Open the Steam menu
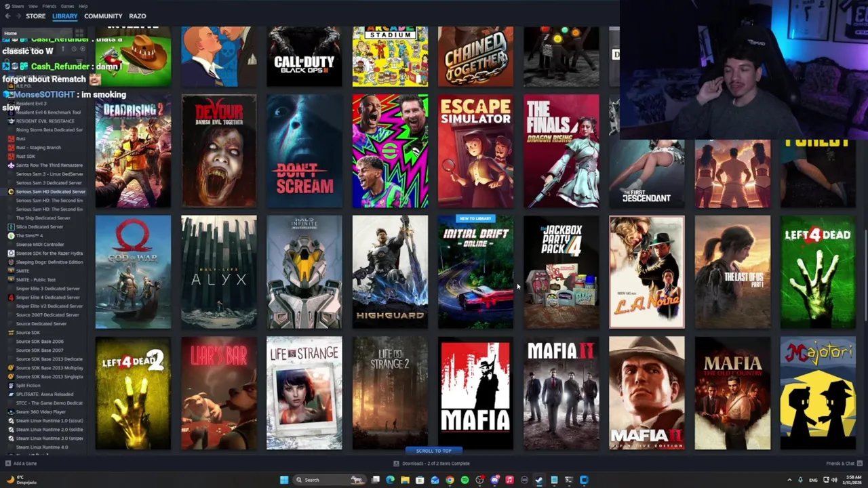This screenshot has height=488, width=868. [x=17, y=6]
